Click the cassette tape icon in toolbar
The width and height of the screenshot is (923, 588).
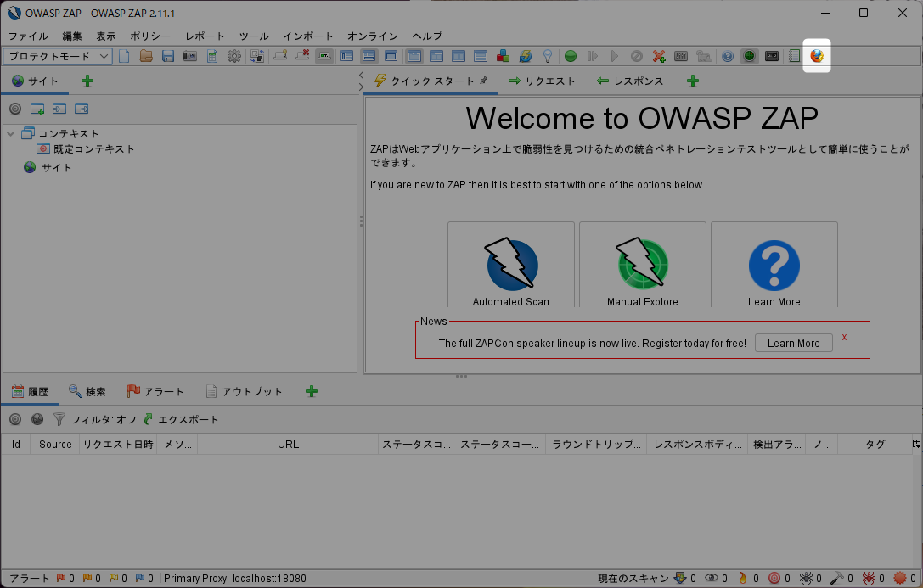coord(772,56)
